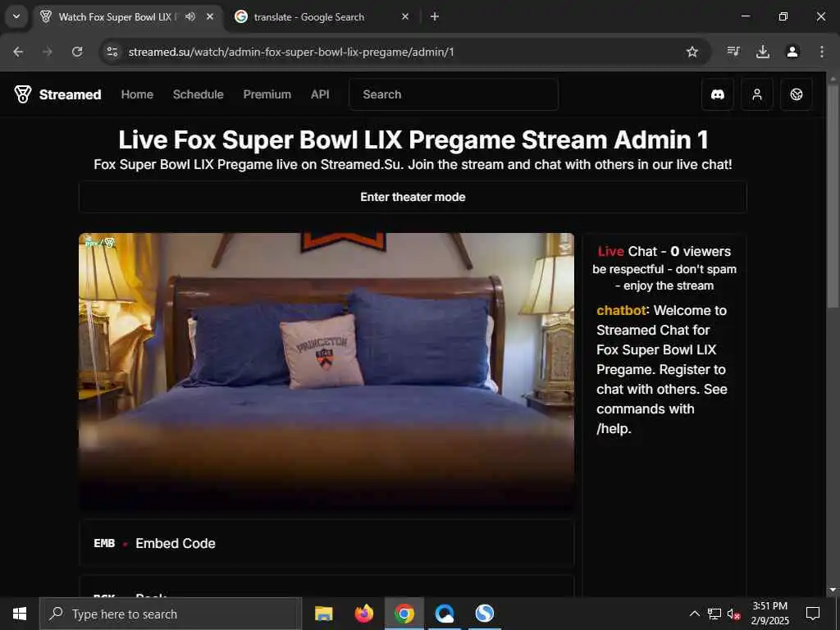
Task: Open the user account icon in navbar
Action: coord(756,94)
